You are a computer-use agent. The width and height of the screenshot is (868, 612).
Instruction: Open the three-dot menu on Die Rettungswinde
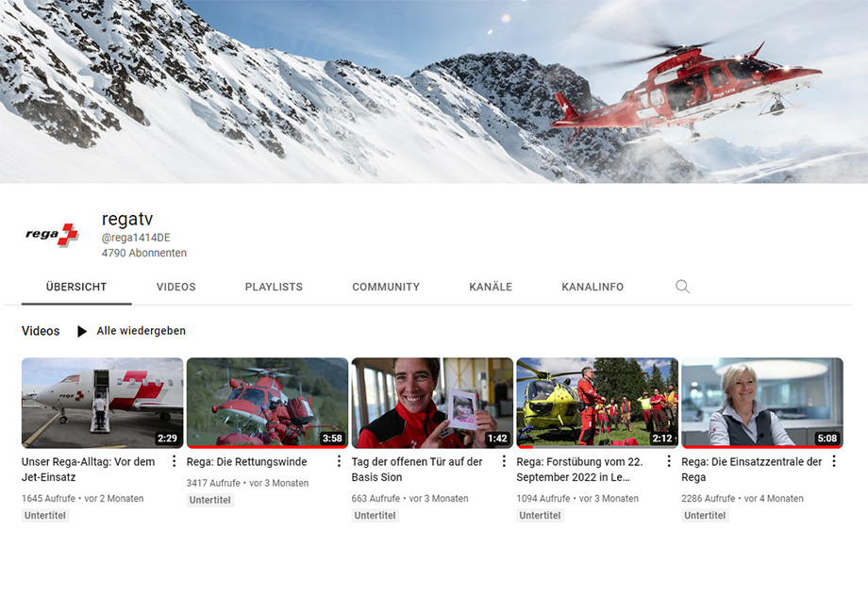click(338, 463)
